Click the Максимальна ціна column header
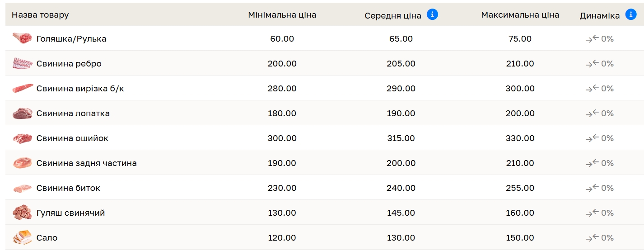Viewport: 644px width, 251px height. pos(520,15)
